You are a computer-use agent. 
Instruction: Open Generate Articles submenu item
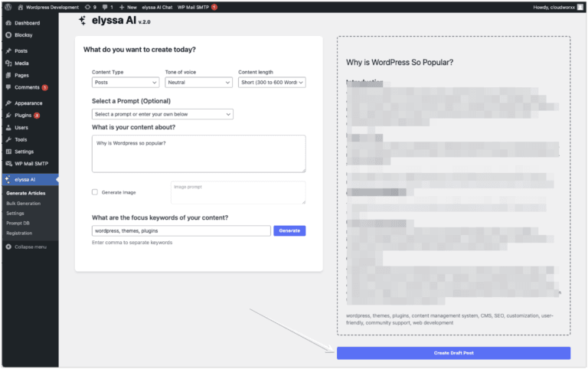pos(25,193)
